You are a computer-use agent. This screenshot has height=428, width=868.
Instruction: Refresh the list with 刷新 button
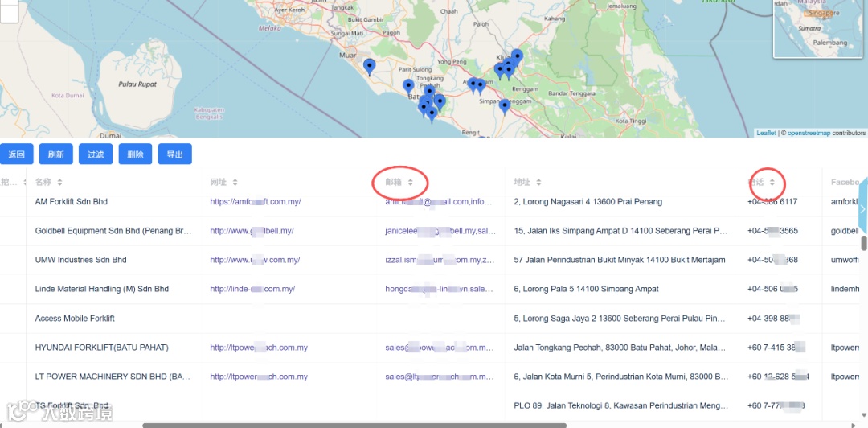[56, 154]
